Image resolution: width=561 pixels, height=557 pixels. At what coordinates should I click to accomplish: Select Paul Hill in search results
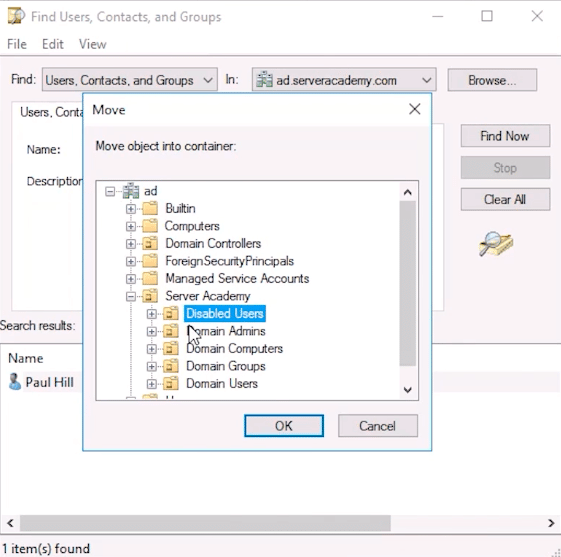coord(49,382)
